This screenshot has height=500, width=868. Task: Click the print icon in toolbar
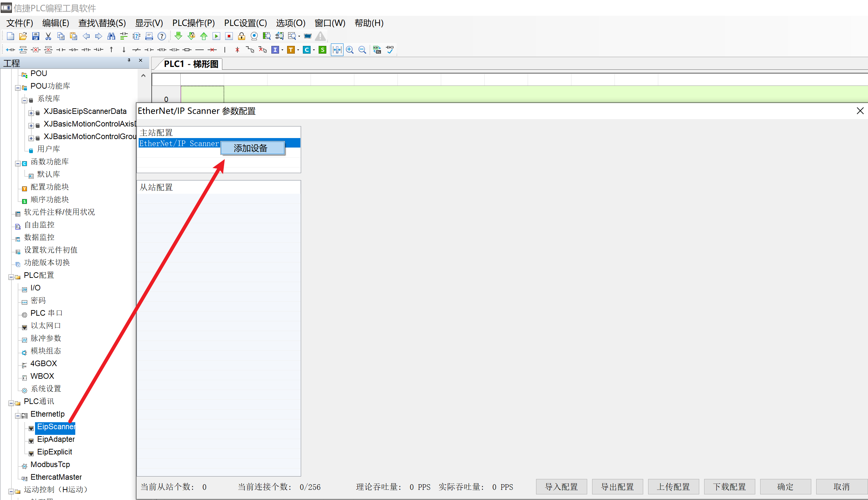point(149,36)
